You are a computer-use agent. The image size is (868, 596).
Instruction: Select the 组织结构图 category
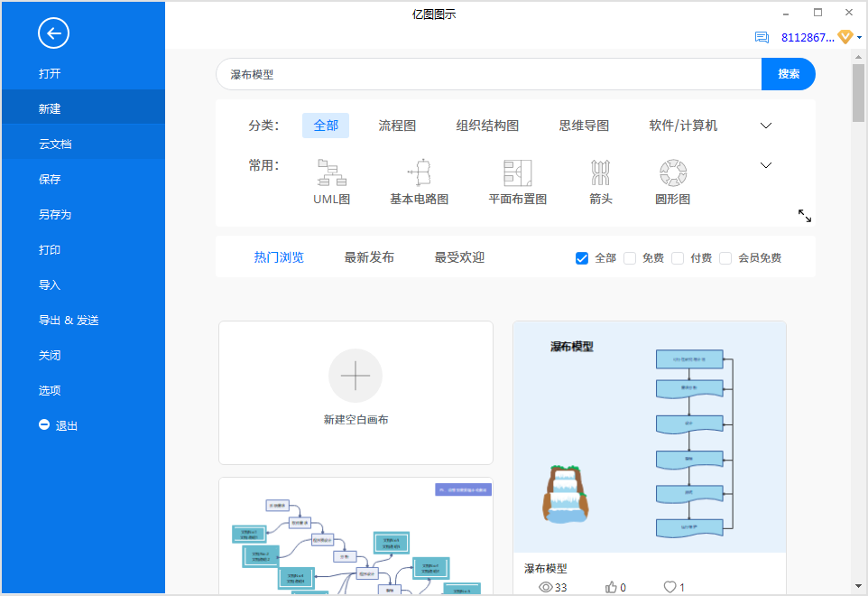[x=487, y=126]
